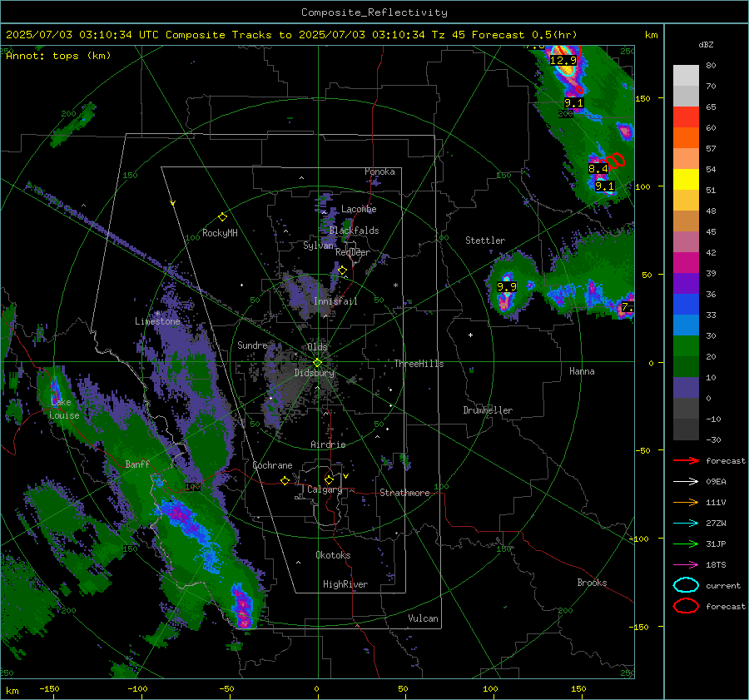This screenshot has width=749, height=700.
Task: Click the red 65-60 dBZ legend swatch
Action: pyautogui.click(x=686, y=117)
